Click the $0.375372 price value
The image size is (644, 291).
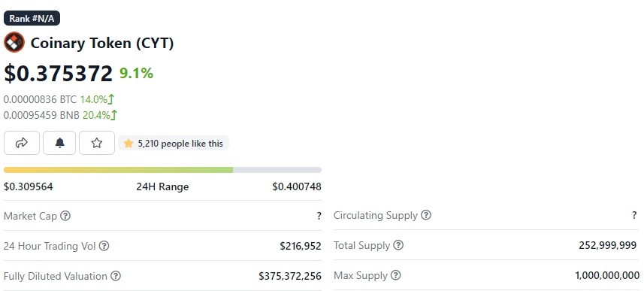pyautogui.click(x=59, y=74)
